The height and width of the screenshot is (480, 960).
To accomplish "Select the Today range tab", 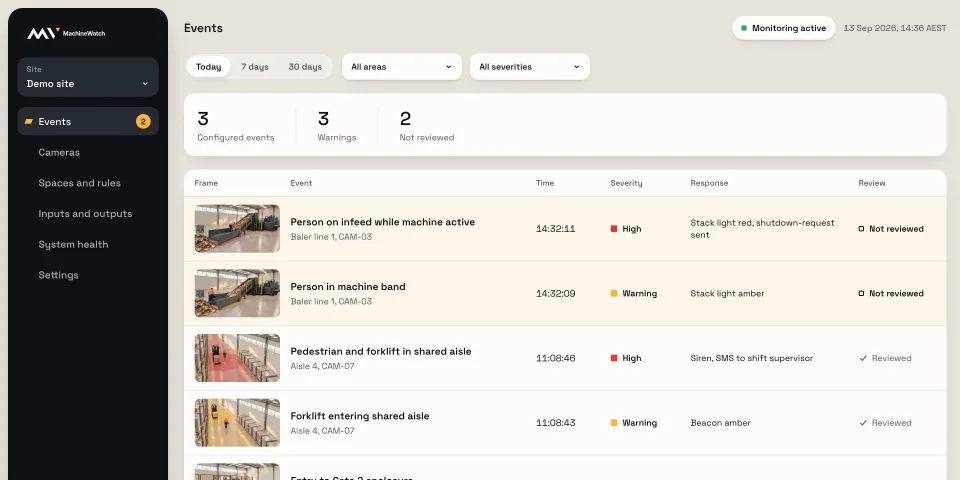I will pyautogui.click(x=208, y=67).
